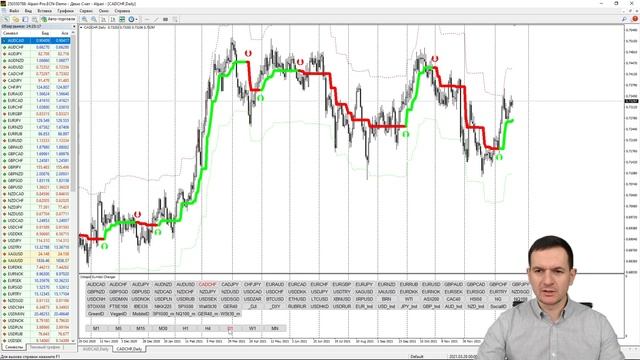
Task: Switch timeframe to M1
Action: pyautogui.click(x=96, y=328)
